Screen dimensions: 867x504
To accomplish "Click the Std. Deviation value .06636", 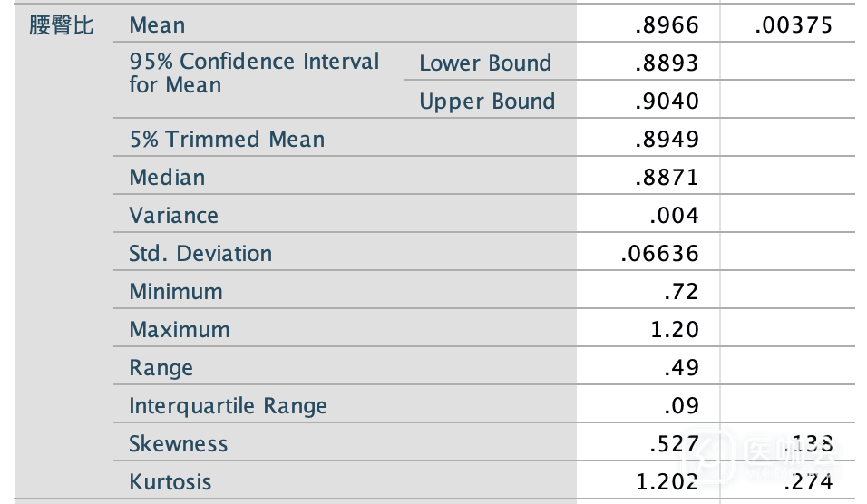I will [659, 254].
